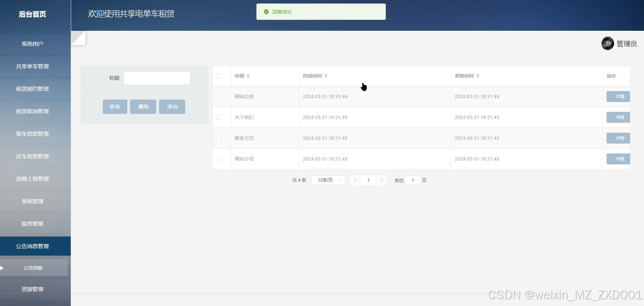Click the 操作 column header
Image resolution: width=644 pixels, height=306 pixels.
(x=611, y=76)
